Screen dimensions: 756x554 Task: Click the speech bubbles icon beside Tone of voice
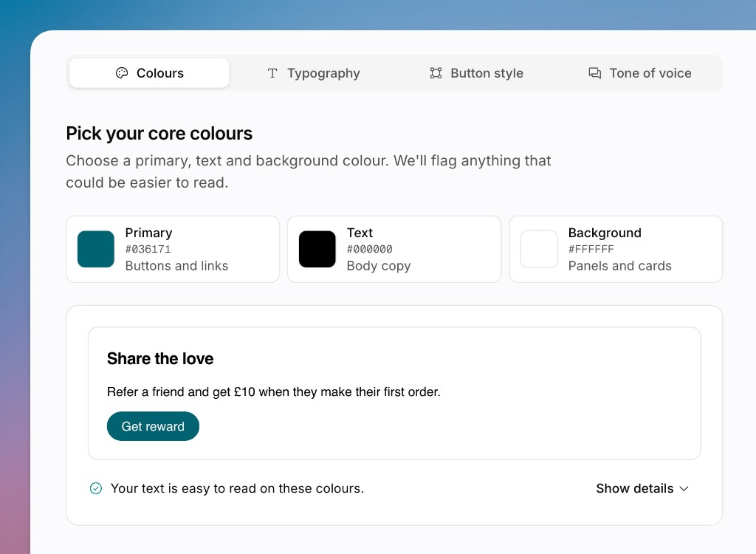tap(594, 73)
